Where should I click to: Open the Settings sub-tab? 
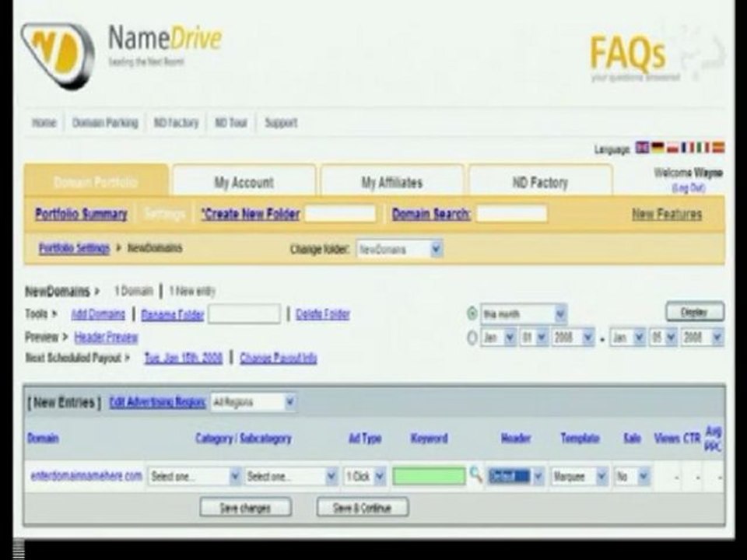(164, 214)
